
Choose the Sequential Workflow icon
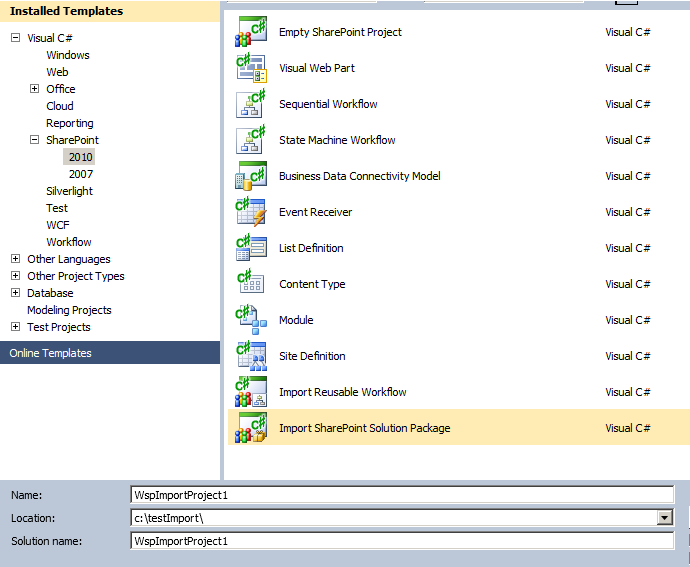pos(250,104)
